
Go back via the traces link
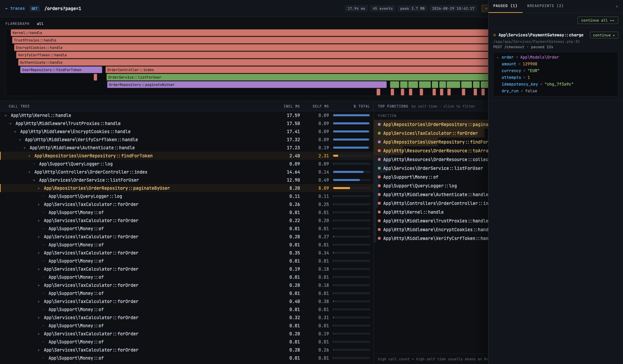15,8
